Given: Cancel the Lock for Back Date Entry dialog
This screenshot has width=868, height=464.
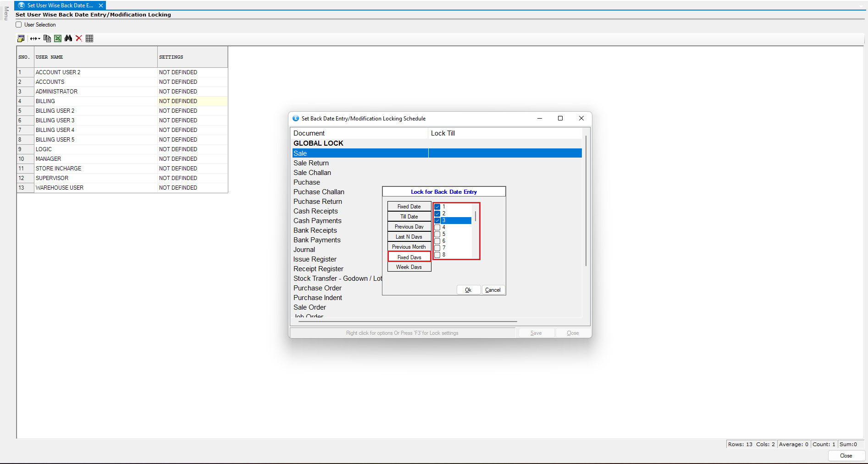Looking at the screenshot, I should [493, 290].
